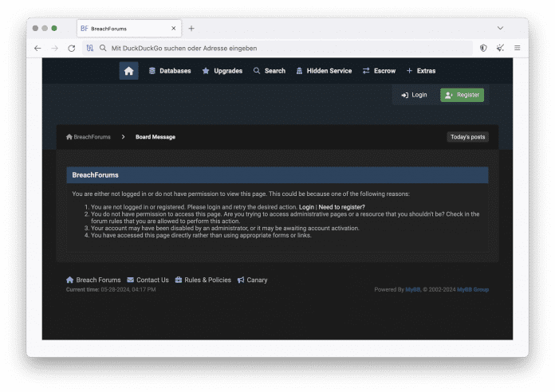555x392 pixels.
Task: Open the Hidden Service link
Action: (x=324, y=71)
